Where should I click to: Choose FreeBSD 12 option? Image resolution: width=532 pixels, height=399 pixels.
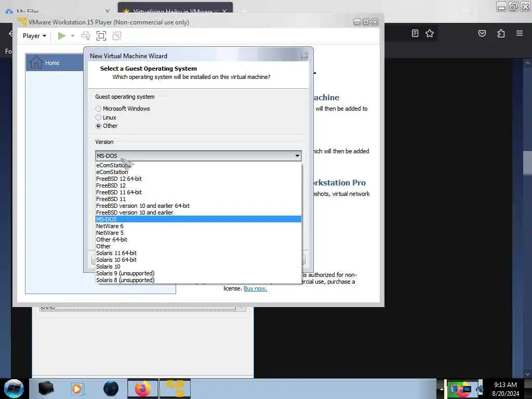coord(198,185)
